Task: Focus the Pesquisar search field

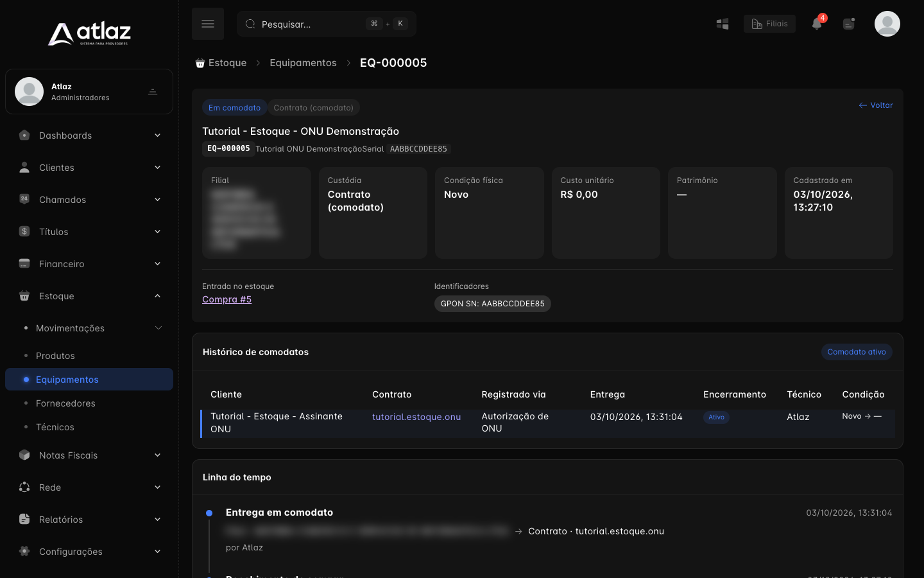Action: [327, 24]
